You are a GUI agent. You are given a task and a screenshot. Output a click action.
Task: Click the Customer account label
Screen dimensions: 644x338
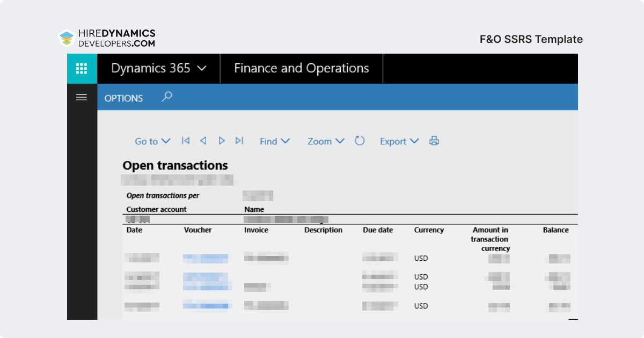tap(157, 209)
